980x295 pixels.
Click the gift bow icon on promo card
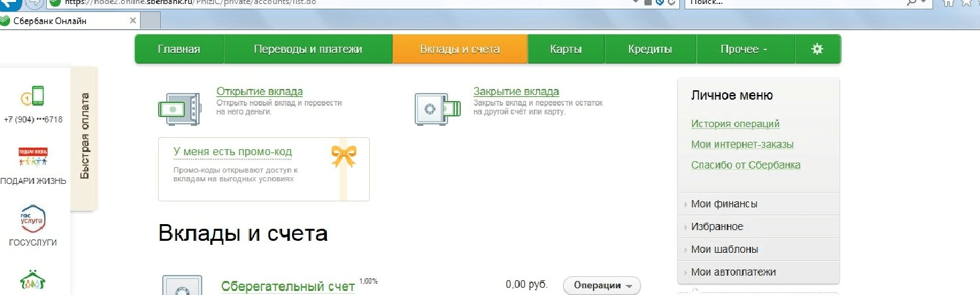click(344, 157)
